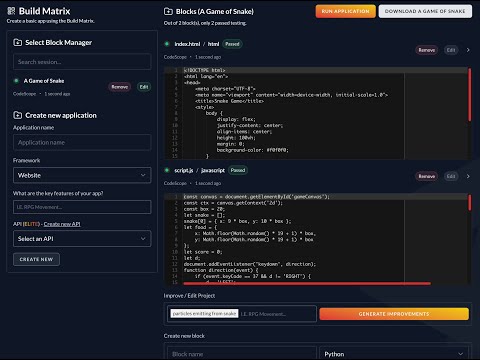
Task: Focus the key features input field
Action: 82,207
